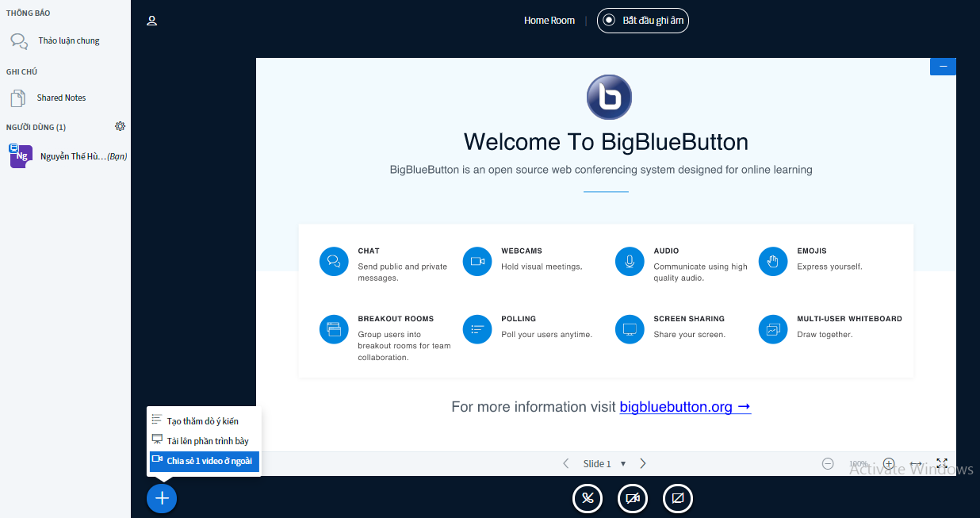The image size is (980, 518).
Task: Click the THÔNG BÁO section heading
Action: pos(29,13)
